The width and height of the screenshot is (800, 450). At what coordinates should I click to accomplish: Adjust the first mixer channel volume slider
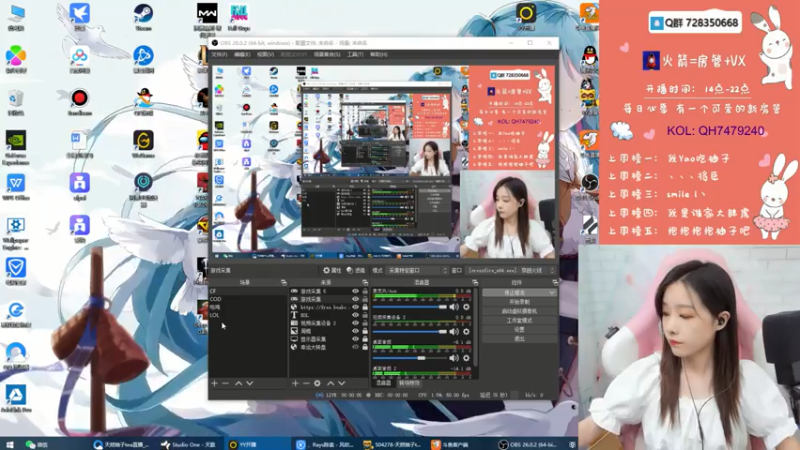click(x=410, y=307)
